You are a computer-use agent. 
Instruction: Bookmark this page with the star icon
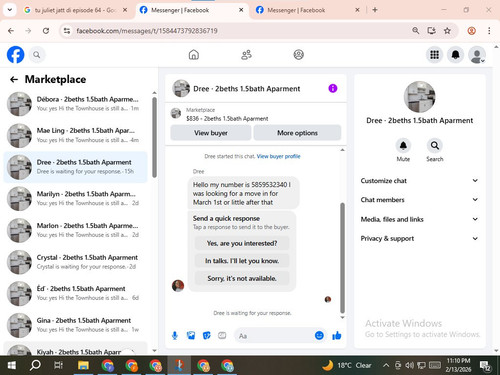(x=447, y=31)
